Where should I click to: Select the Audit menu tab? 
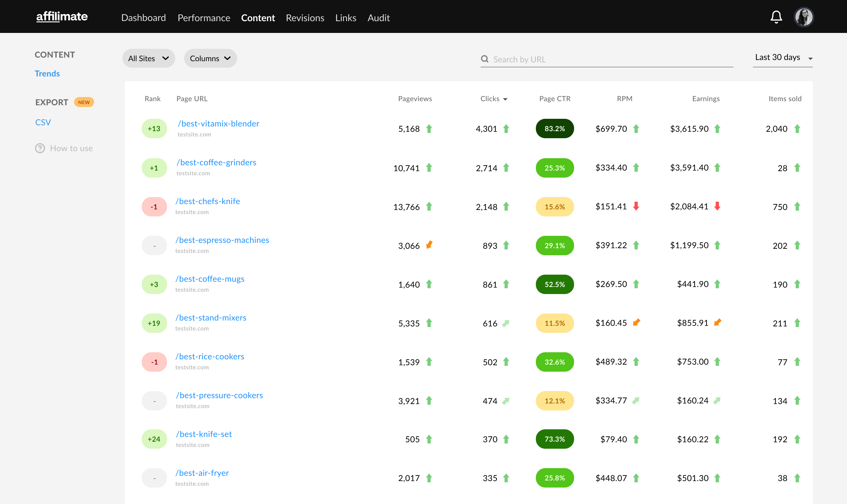pos(378,17)
